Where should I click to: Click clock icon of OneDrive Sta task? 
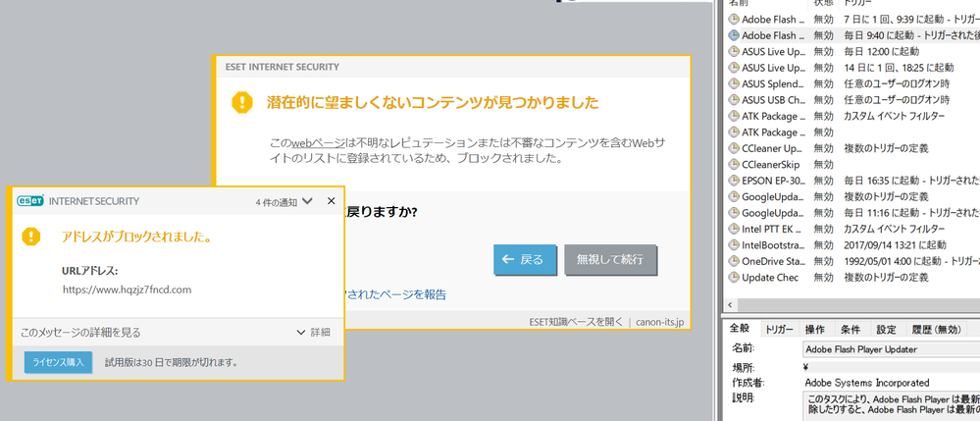(x=734, y=261)
